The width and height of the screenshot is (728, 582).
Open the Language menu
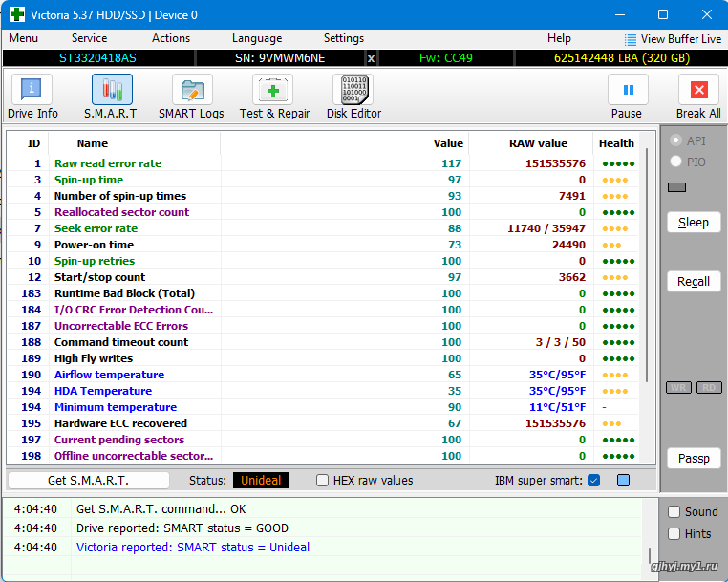pos(257,38)
